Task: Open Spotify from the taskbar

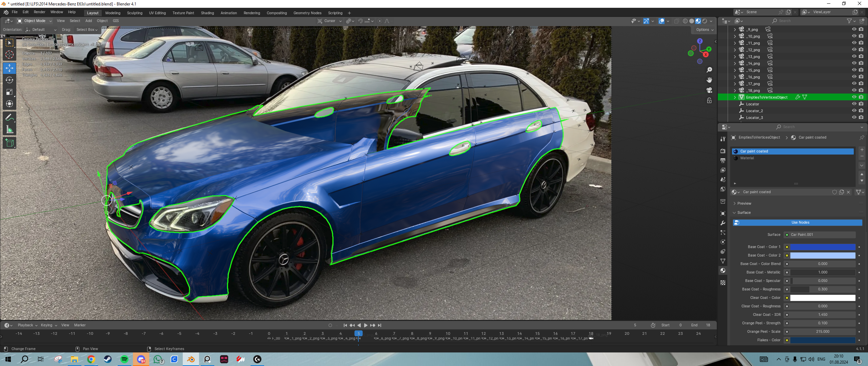Action: click(124, 359)
